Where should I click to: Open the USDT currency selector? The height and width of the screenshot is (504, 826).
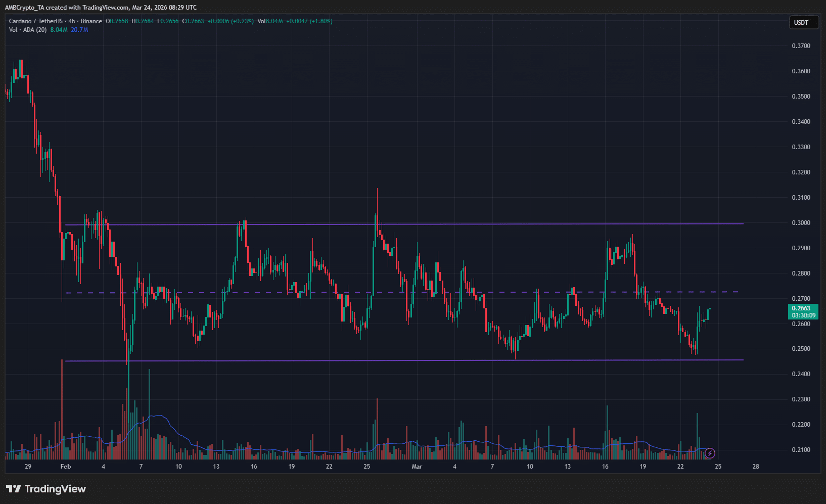point(803,22)
